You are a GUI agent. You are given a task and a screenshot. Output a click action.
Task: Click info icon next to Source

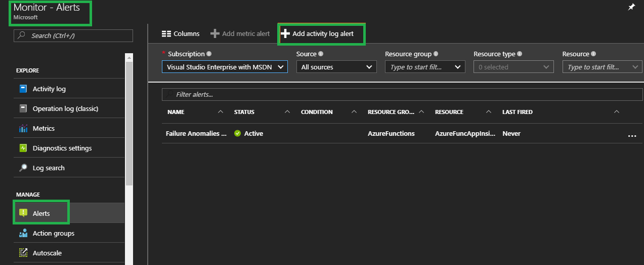(x=321, y=54)
